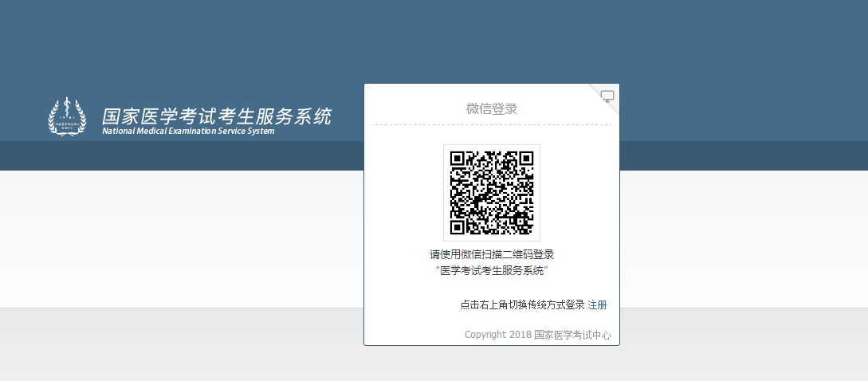The image size is (868, 381).
Task: Switch to traditional login via the monitor icon
Action: (607, 96)
